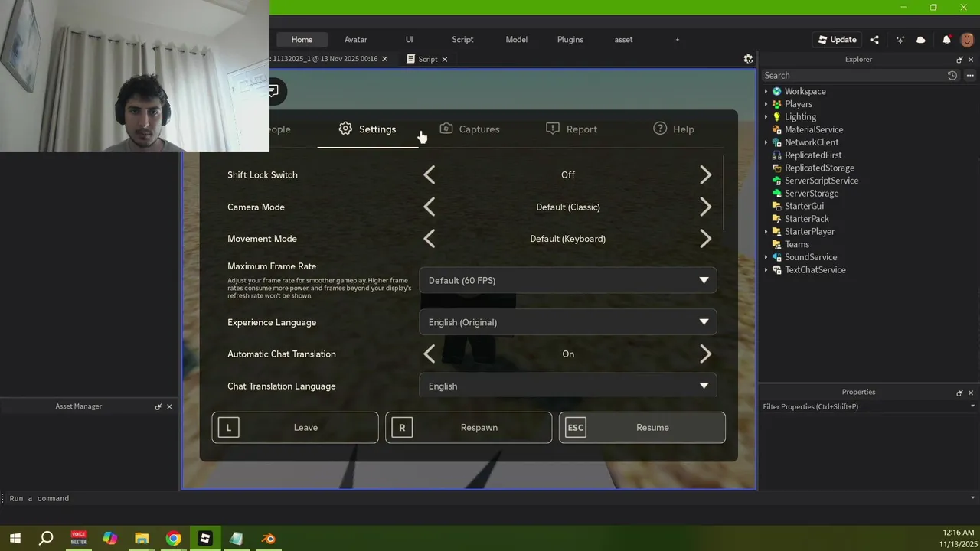This screenshot has height=551, width=980.
Task: Close the Script tab
Action: (445, 59)
